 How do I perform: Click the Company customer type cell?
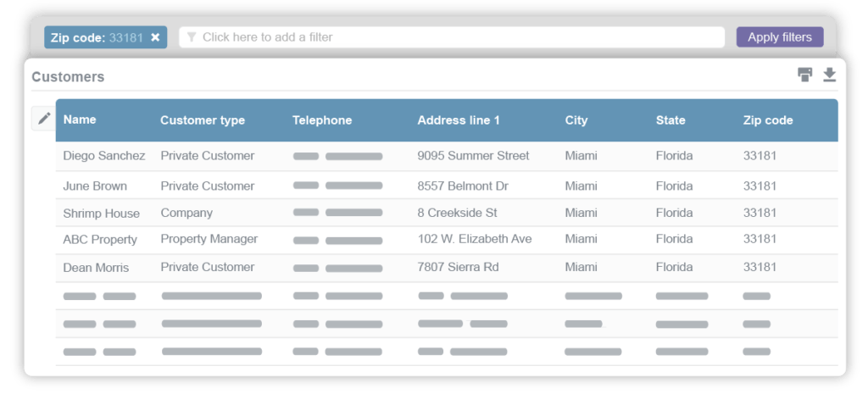click(x=186, y=213)
